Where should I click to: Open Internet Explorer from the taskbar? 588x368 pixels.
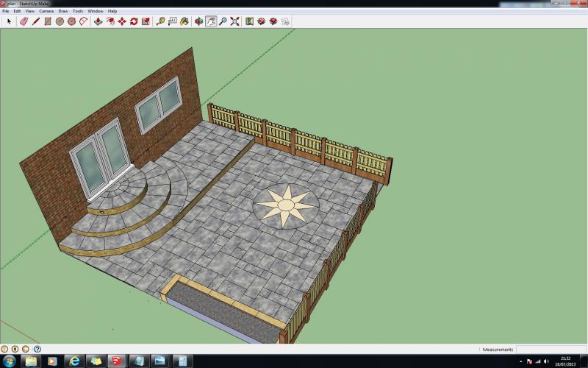(73, 361)
